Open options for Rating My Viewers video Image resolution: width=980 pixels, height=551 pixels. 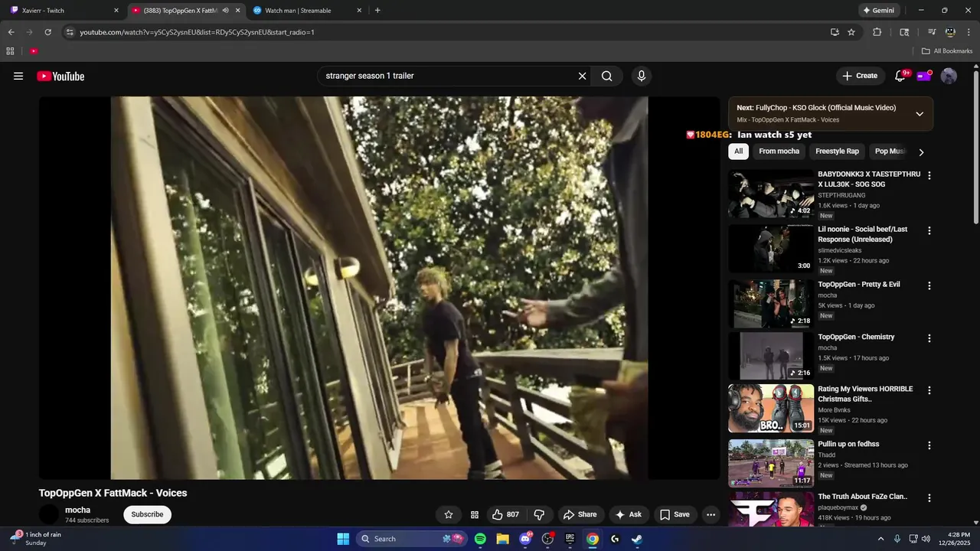point(929,390)
